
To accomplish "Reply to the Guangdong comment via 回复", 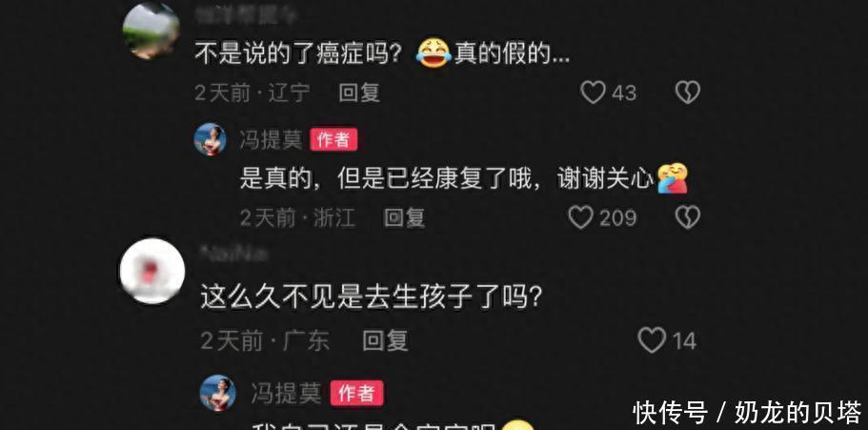I will (385, 340).
